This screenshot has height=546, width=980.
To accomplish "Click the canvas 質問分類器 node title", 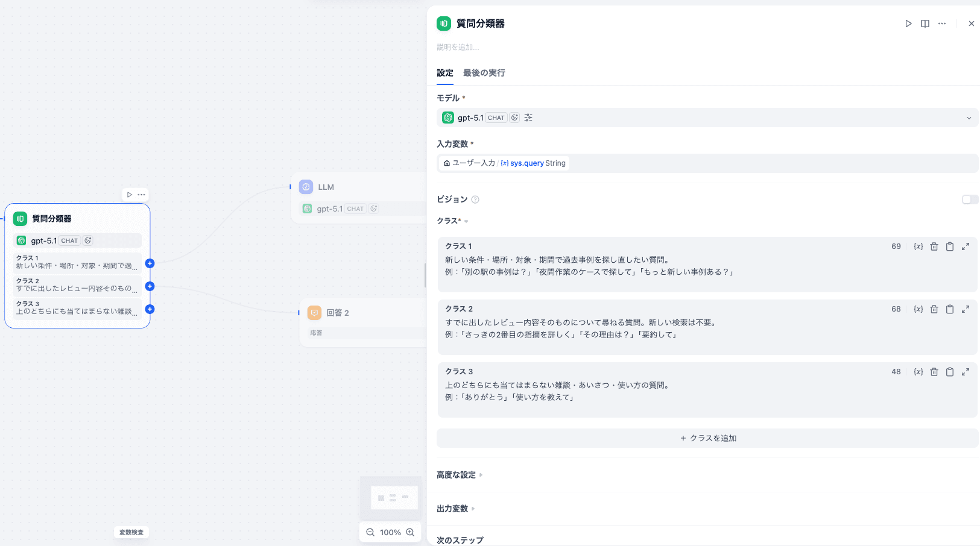I will point(52,219).
